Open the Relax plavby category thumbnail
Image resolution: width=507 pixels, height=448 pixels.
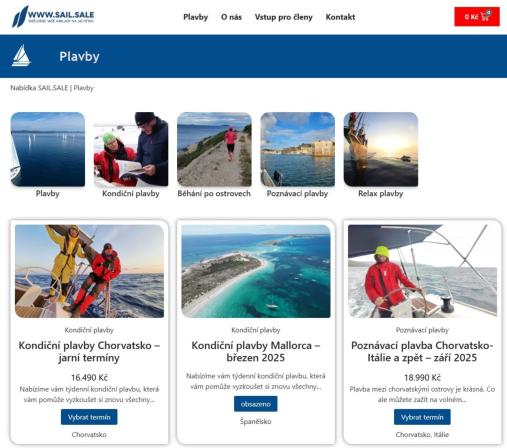pyautogui.click(x=381, y=149)
